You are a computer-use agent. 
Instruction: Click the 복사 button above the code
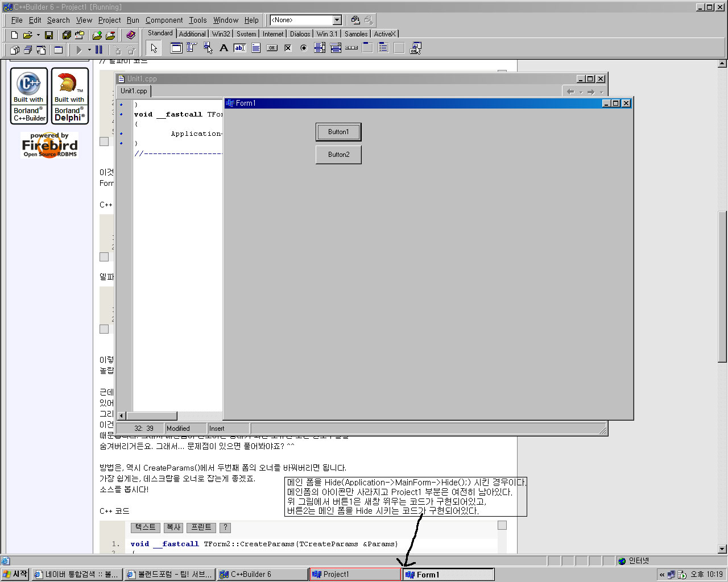(173, 527)
